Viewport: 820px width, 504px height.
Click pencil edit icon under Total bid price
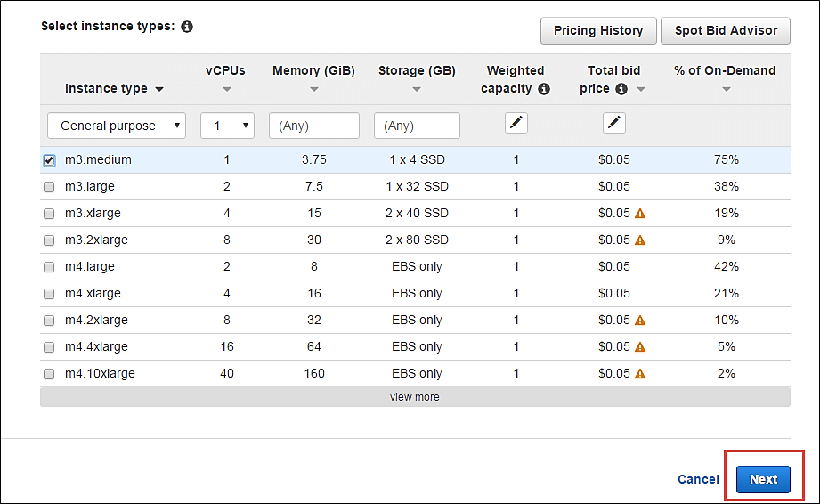[614, 124]
